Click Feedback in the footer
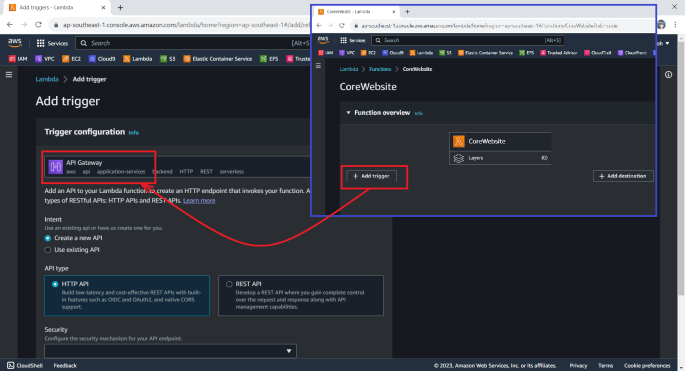 [65, 365]
